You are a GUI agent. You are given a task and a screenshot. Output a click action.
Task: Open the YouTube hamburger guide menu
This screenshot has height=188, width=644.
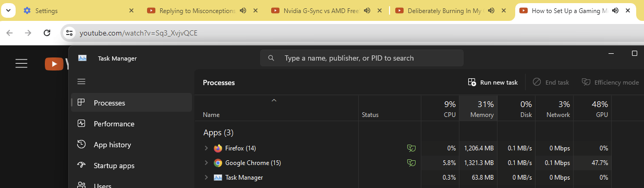click(x=21, y=64)
